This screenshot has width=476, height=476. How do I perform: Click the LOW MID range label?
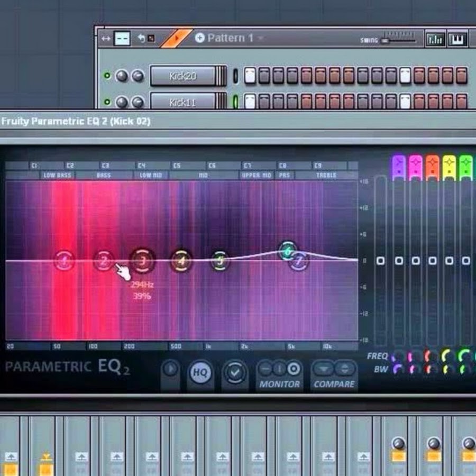[151, 175]
